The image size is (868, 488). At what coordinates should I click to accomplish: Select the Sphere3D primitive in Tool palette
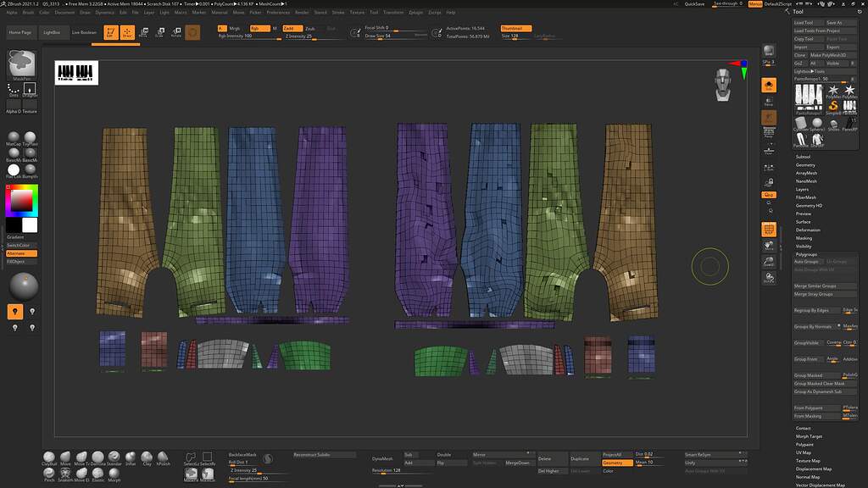click(x=816, y=122)
